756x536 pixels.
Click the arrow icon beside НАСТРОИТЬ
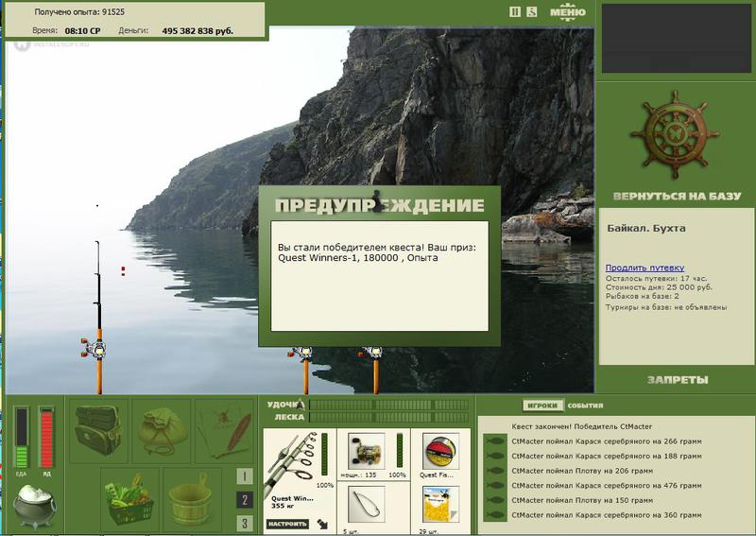tap(322, 525)
